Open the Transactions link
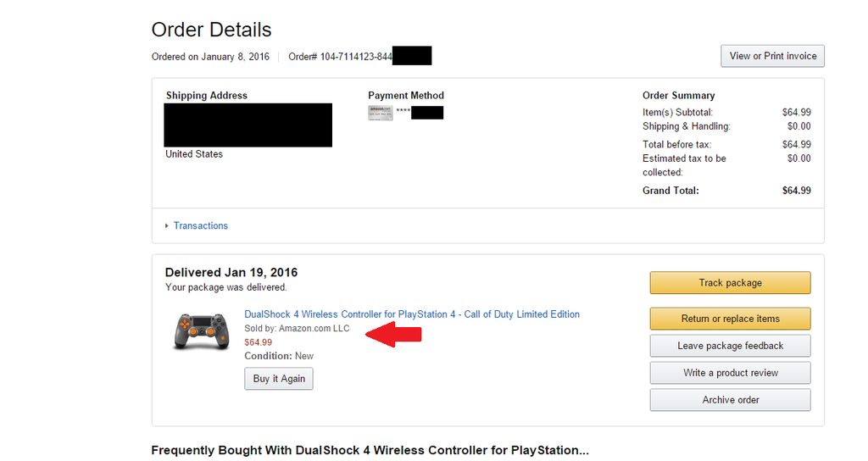 pos(200,225)
